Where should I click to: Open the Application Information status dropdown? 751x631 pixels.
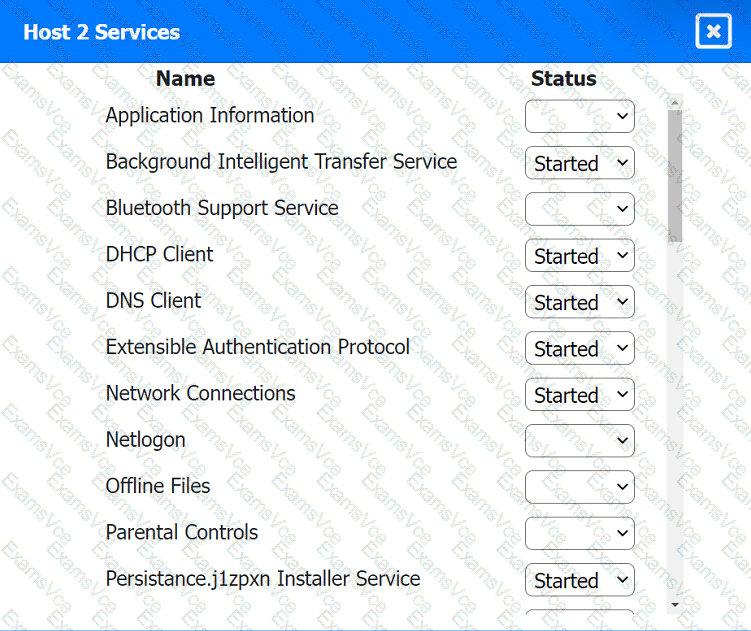[x=579, y=116]
